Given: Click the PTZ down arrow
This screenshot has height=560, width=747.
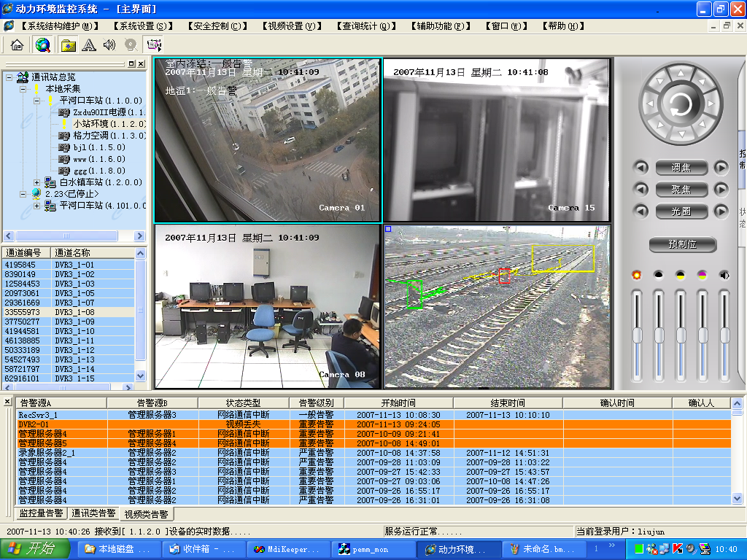Looking at the screenshot, I should (x=681, y=135).
